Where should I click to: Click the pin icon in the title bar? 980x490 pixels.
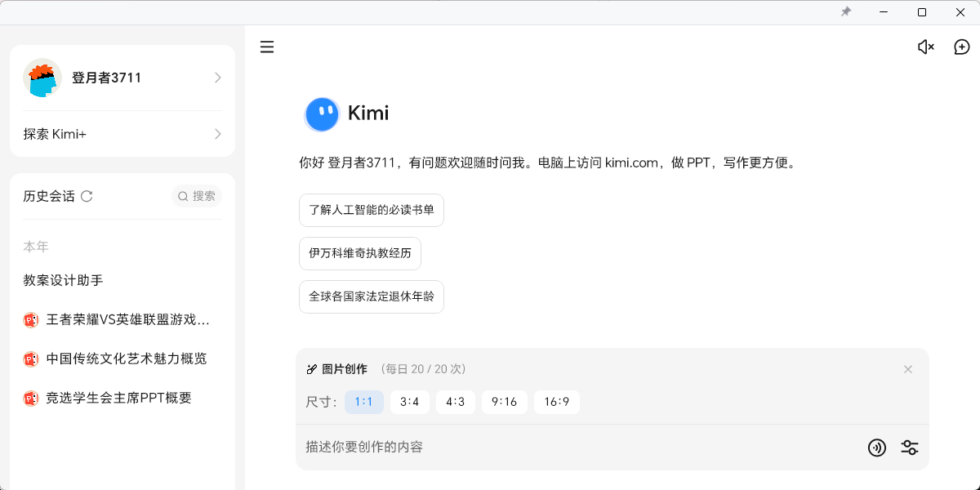pyautogui.click(x=846, y=12)
